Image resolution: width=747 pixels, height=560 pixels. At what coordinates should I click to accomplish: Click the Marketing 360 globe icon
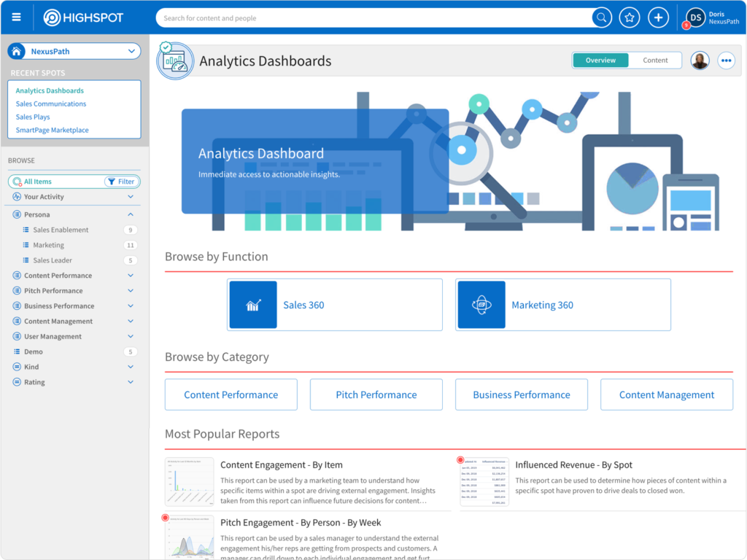(x=481, y=305)
